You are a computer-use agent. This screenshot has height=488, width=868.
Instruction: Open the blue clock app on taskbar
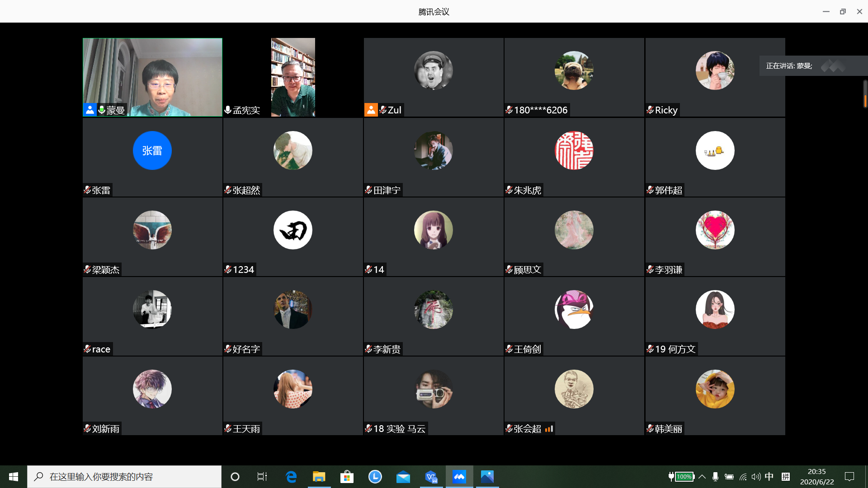(375, 477)
